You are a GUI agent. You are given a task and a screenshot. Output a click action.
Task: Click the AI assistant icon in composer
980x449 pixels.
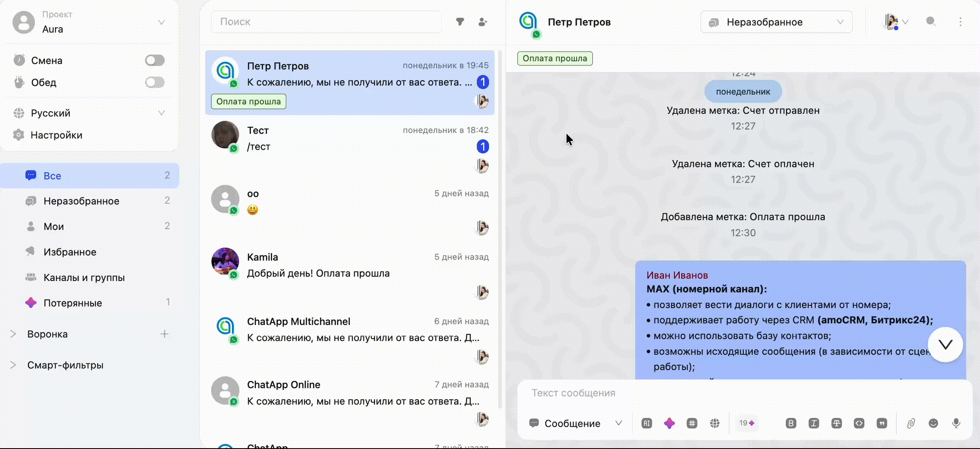pyautogui.click(x=646, y=423)
